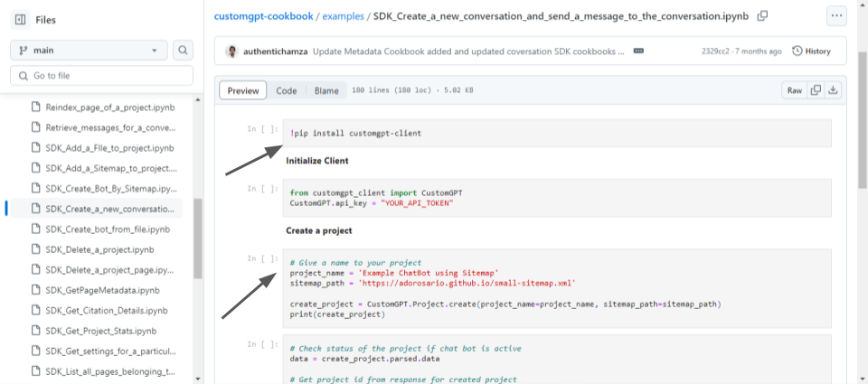The height and width of the screenshot is (384, 868).
Task: Click file icon beside SDK_Get_Project_Stats.ipynb
Action: pos(36,331)
